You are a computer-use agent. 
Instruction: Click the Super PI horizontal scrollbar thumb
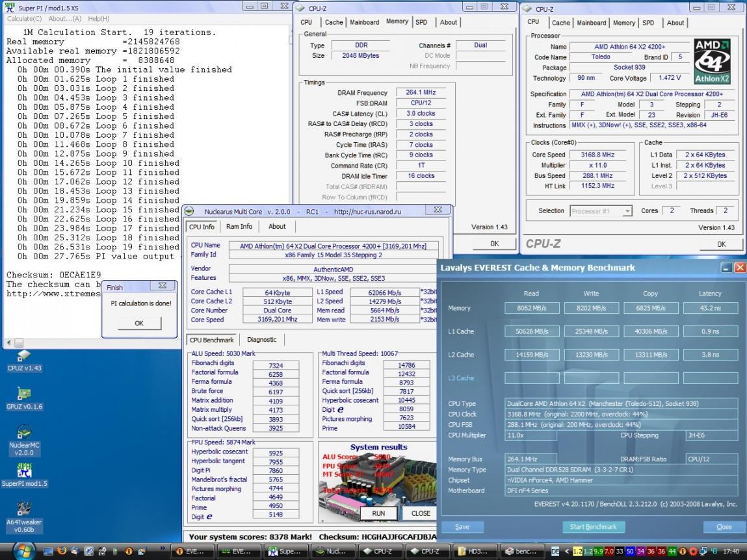(x=19, y=342)
